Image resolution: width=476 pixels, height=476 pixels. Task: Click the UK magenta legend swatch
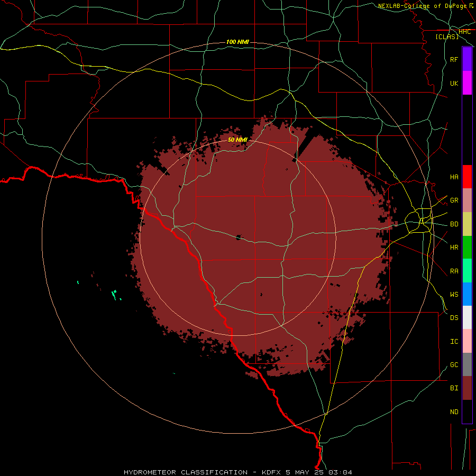click(467, 83)
